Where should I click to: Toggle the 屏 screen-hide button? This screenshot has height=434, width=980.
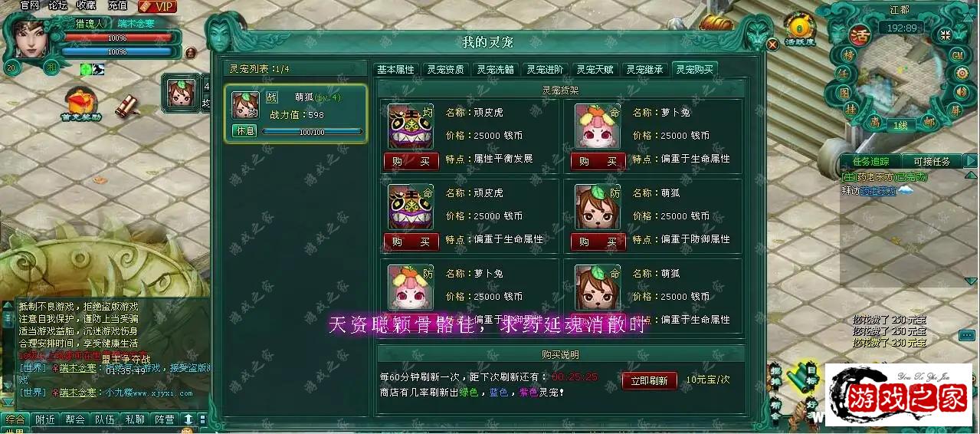point(955,110)
